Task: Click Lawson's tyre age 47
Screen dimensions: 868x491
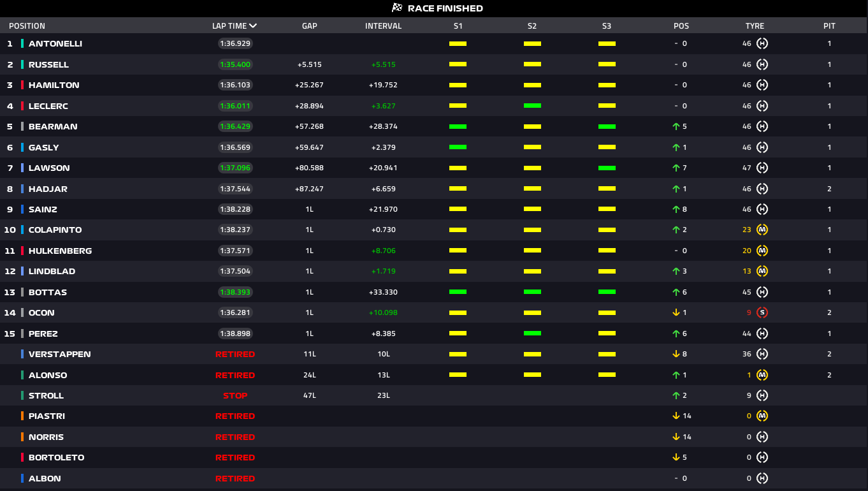Action: click(747, 168)
